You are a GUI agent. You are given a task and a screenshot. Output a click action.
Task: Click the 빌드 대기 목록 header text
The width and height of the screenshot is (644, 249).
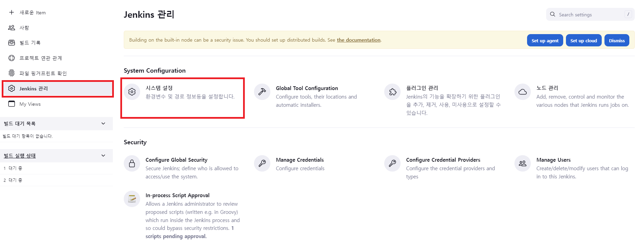20,123
